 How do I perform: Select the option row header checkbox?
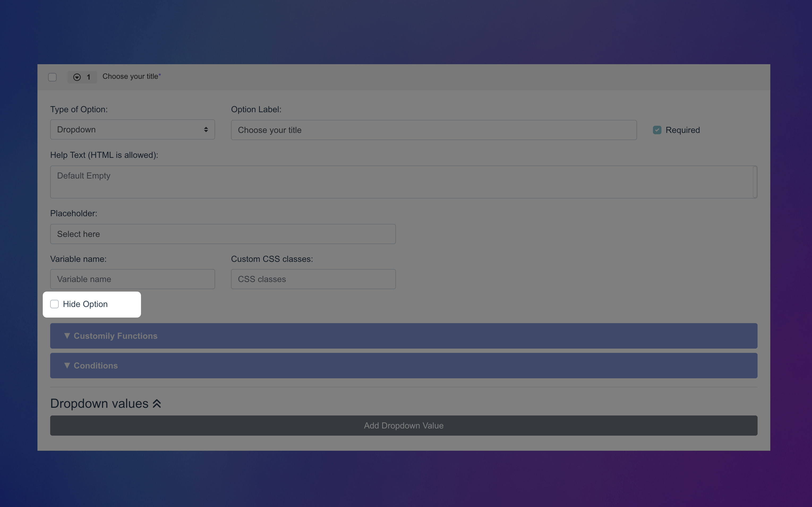point(52,77)
